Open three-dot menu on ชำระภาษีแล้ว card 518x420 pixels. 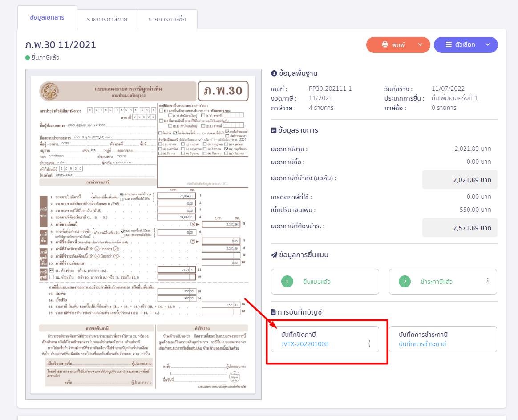[x=488, y=282]
